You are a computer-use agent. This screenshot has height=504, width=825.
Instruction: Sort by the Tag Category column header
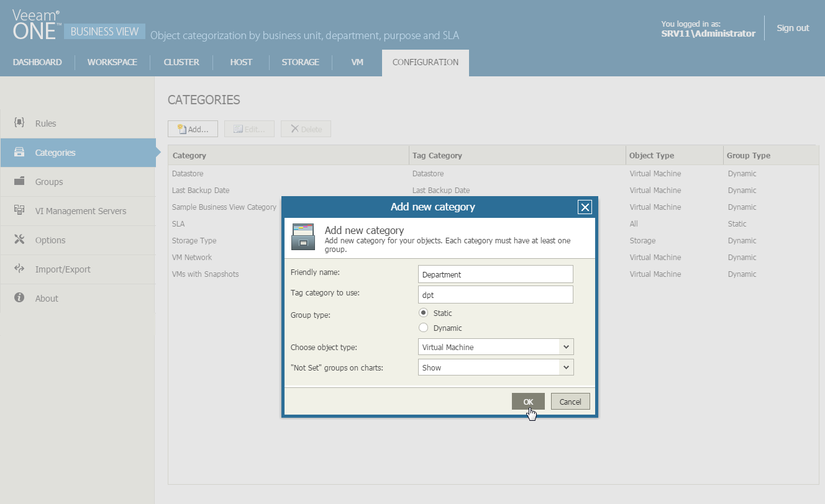point(517,155)
